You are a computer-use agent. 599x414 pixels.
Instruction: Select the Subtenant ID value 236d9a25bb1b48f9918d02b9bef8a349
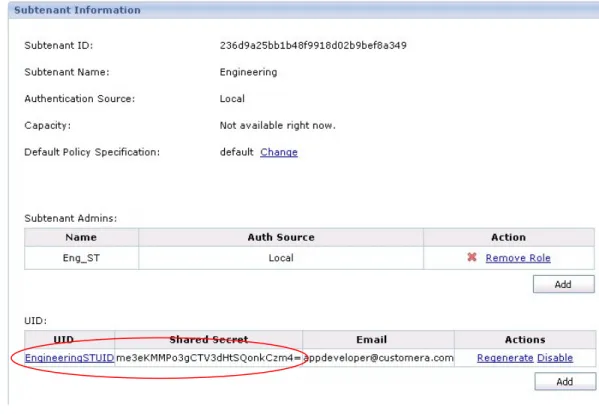pos(313,45)
